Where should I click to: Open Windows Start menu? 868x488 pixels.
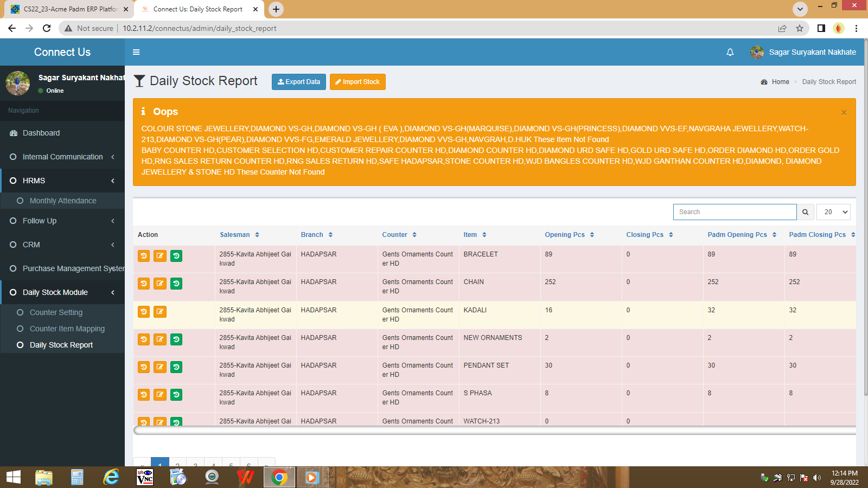[x=14, y=477]
